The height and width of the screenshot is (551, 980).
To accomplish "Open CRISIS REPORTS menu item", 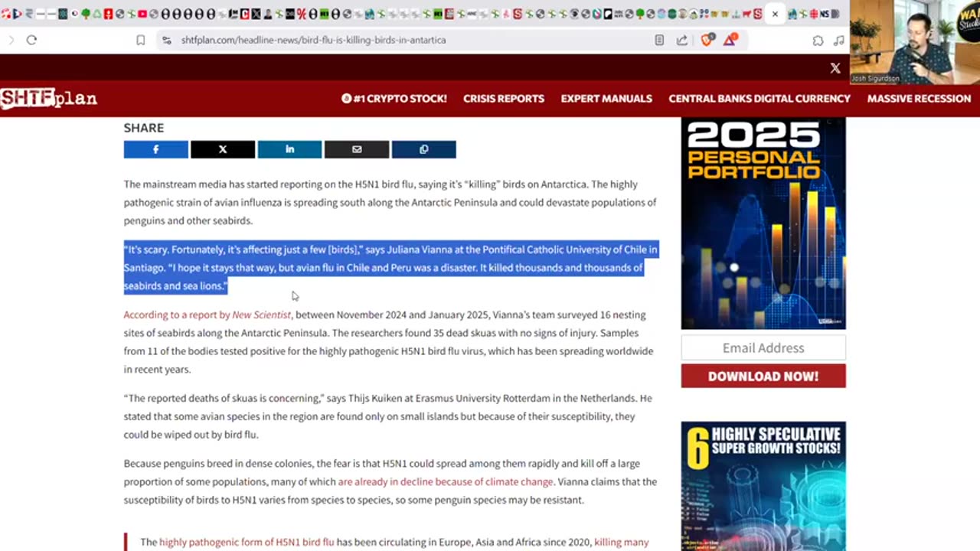I will click(x=504, y=99).
